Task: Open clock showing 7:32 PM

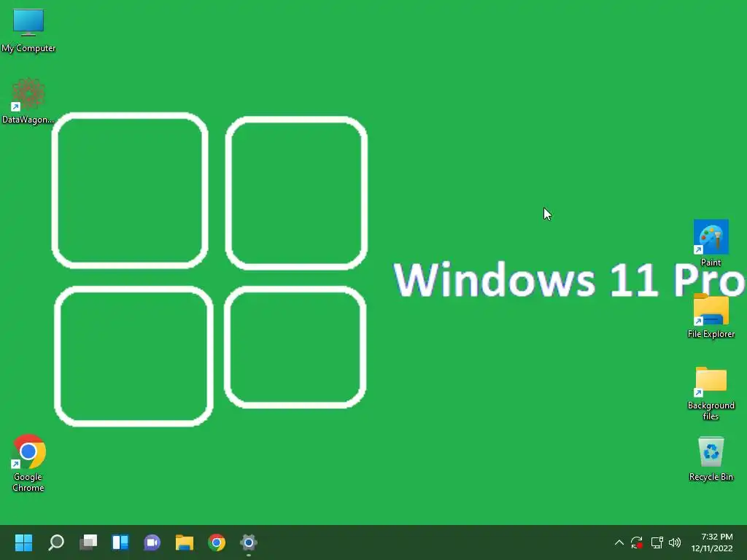Action: coord(712,542)
